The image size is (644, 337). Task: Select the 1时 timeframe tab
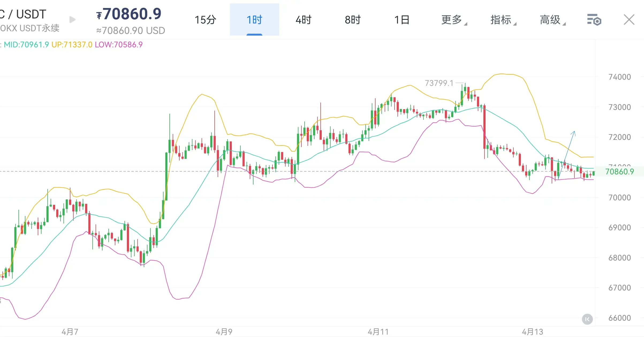254,20
